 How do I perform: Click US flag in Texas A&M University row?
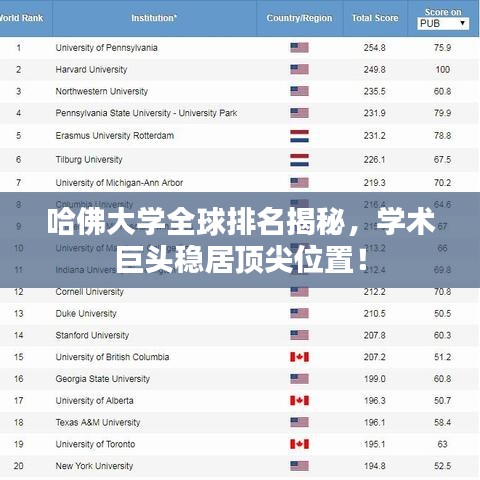pos(299,422)
